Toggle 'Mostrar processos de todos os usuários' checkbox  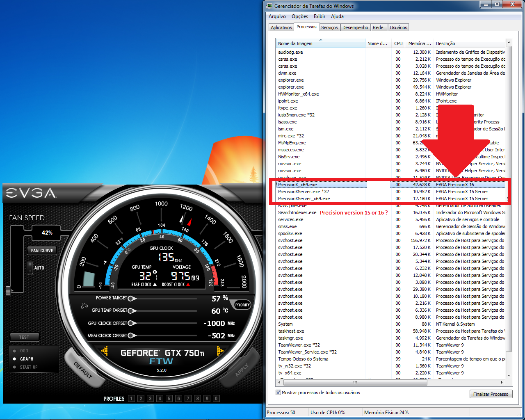click(x=278, y=393)
